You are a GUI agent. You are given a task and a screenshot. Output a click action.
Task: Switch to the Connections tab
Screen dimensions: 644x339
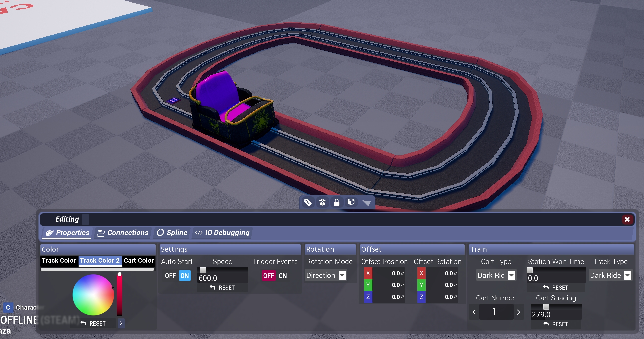click(x=123, y=233)
